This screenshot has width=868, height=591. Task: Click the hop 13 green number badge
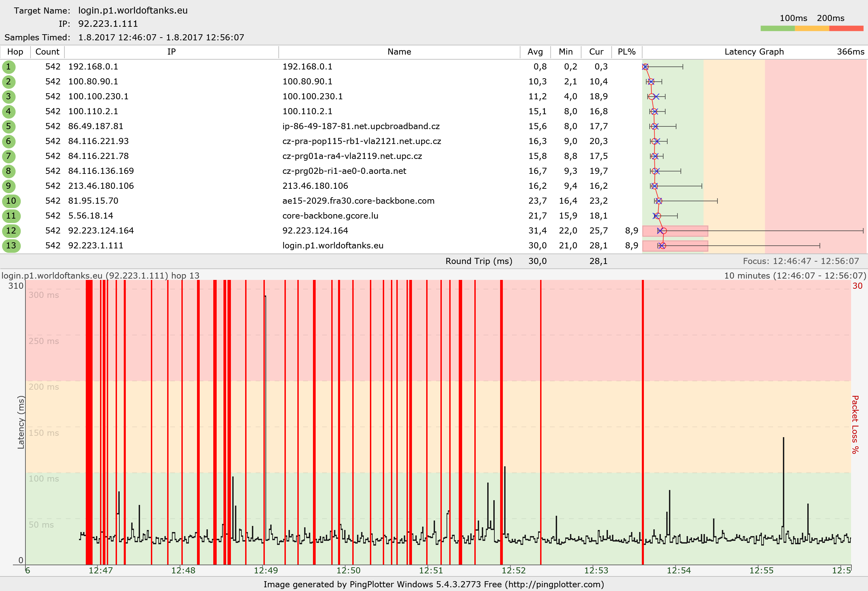click(11, 246)
